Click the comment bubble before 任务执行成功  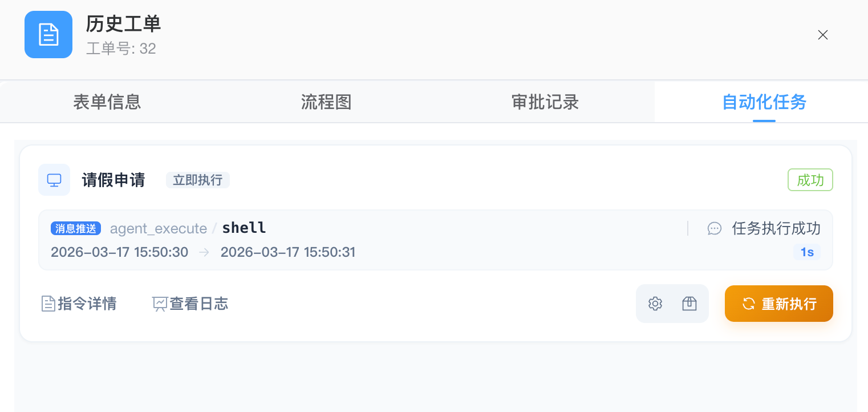coord(715,228)
